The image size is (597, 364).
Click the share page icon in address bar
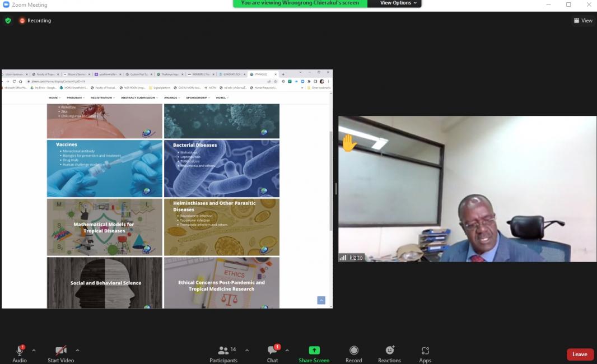tap(269, 82)
